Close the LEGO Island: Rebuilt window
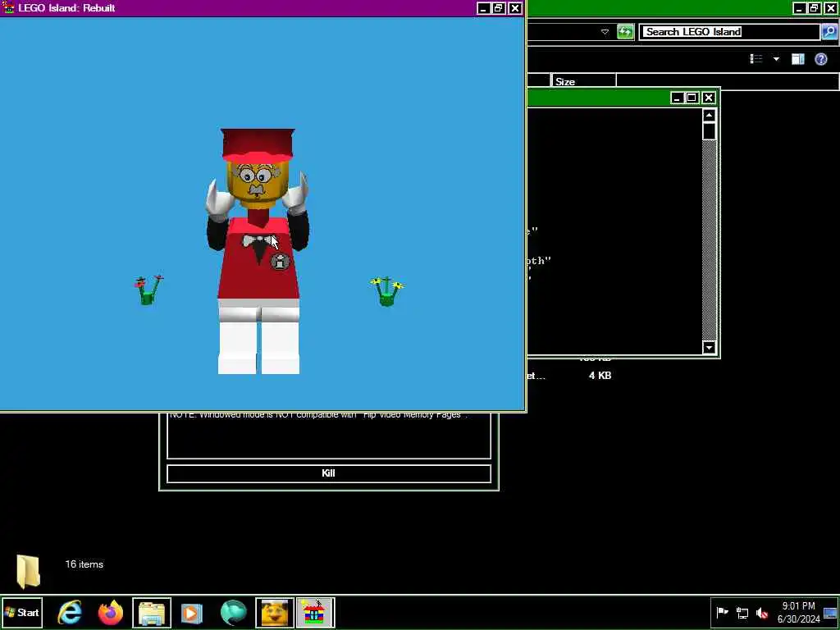Image resolution: width=840 pixels, height=630 pixels. [x=515, y=8]
